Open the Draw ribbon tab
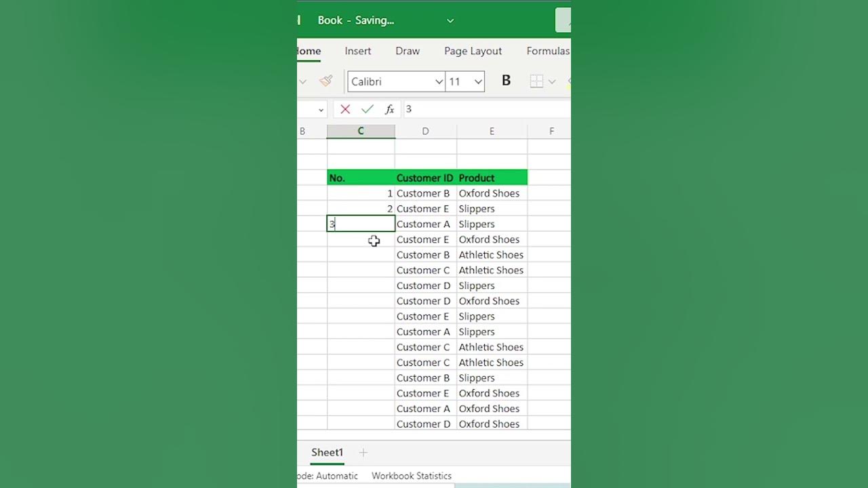 coord(408,51)
